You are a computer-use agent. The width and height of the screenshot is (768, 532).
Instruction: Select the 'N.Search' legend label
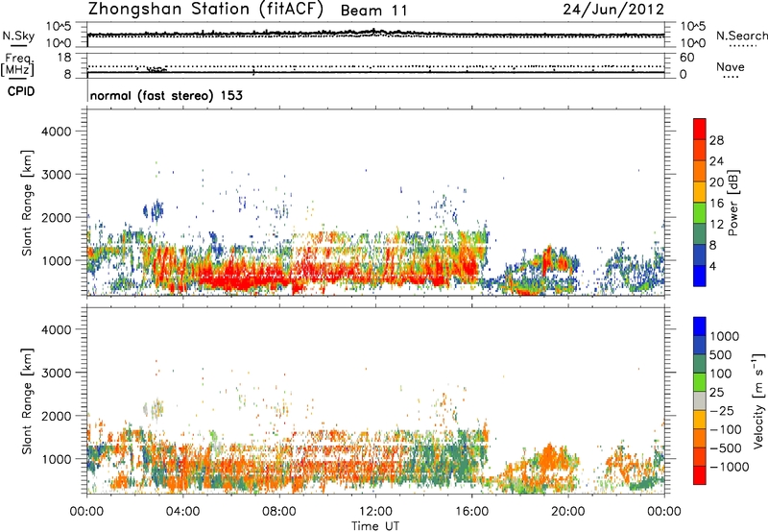(741, 36)
